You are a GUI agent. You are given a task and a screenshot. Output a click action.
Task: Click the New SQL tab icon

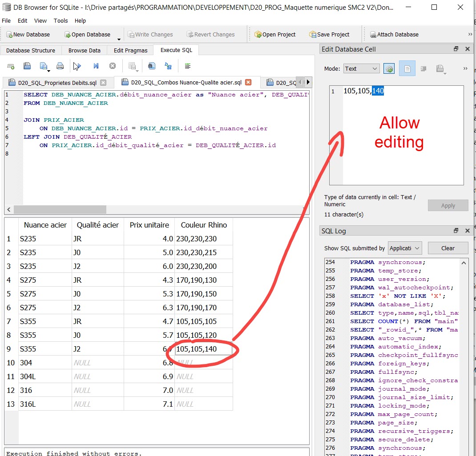pos(10,66)
